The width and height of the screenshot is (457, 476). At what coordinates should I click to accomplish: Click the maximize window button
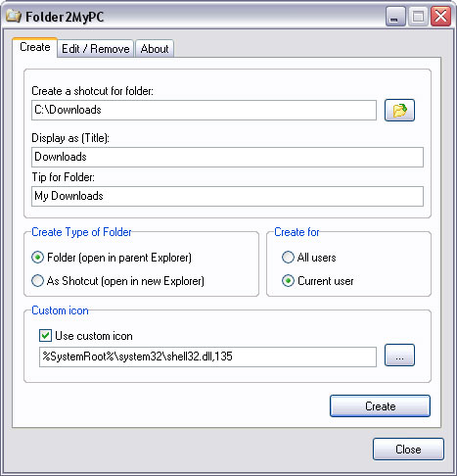click(x=418, y=17)
